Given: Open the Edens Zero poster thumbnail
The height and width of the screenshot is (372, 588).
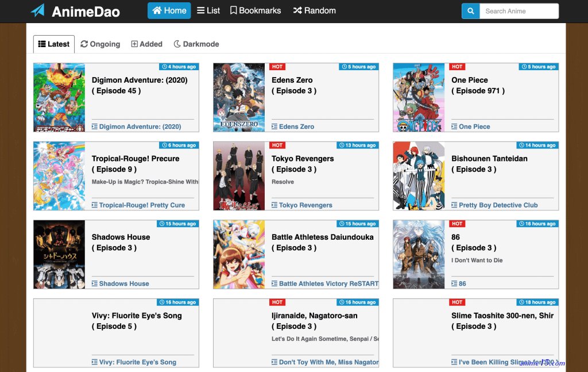Looking at the screenshot, I should point(239,98).
